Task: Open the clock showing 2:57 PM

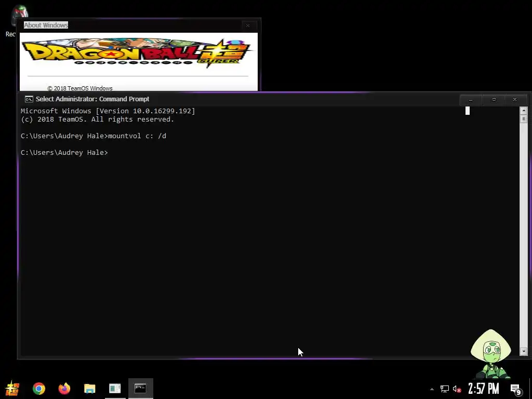Action: pos(484,389)
